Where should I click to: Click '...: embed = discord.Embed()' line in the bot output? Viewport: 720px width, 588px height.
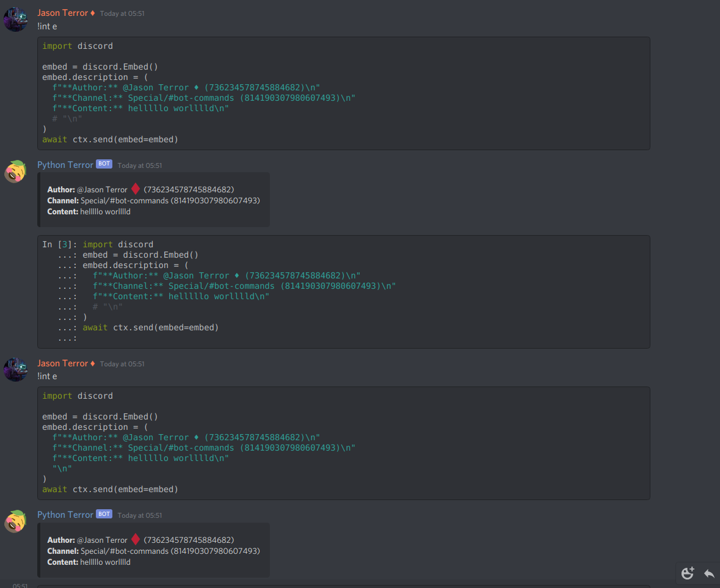click(128, 255)
